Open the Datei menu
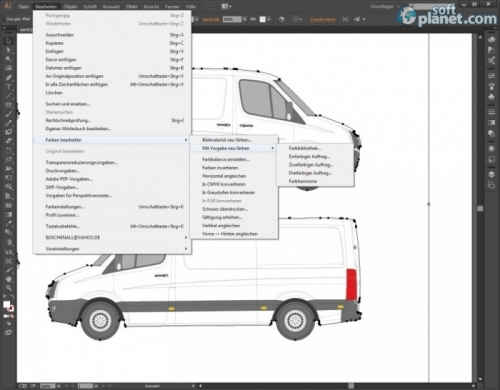 pos(23,7)
